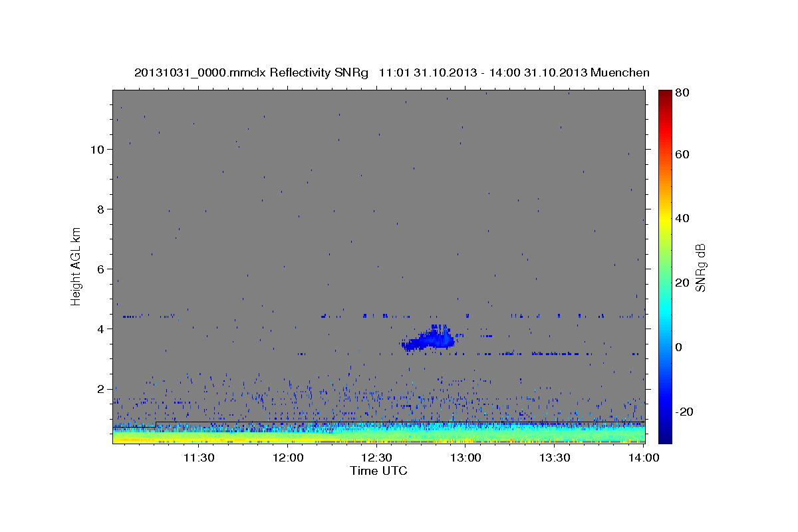Click the 12:30 time tick label
Image resolution: width=798 pixels, height=532 pixels.
point(377,458)
